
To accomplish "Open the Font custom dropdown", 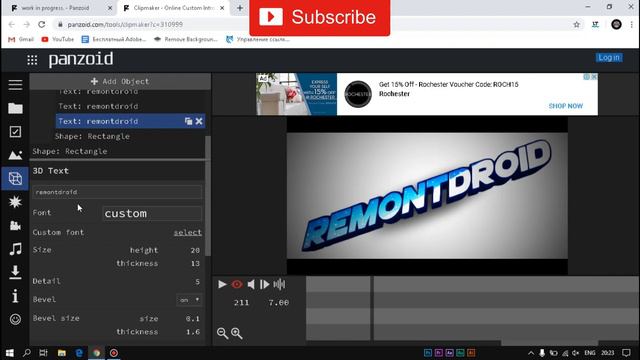I will point(152,213).
